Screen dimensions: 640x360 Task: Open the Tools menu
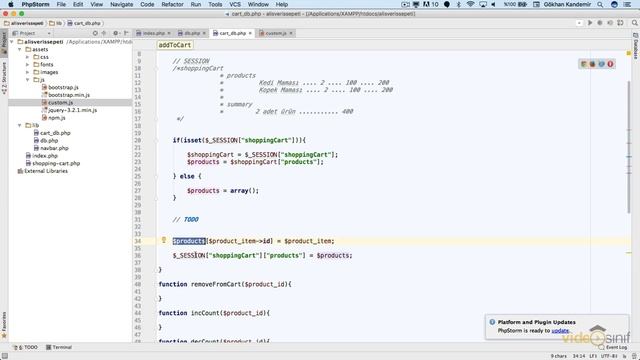[215, 4]
